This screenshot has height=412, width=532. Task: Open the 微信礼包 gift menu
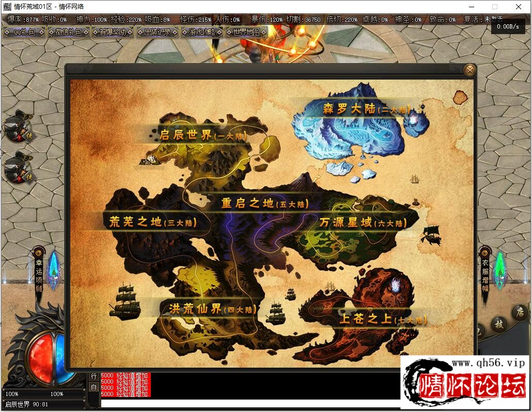(68, 32)
